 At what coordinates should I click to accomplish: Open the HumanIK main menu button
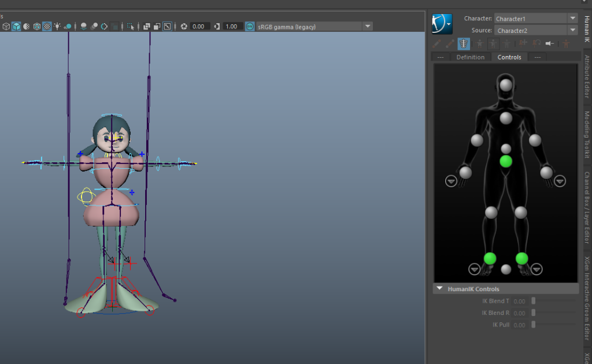442,24
